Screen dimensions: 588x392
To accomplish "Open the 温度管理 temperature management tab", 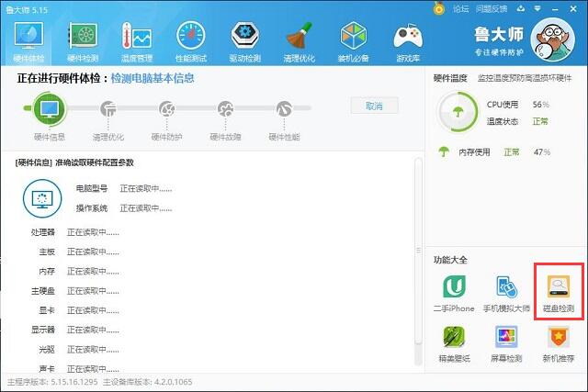I will [137, 42].
